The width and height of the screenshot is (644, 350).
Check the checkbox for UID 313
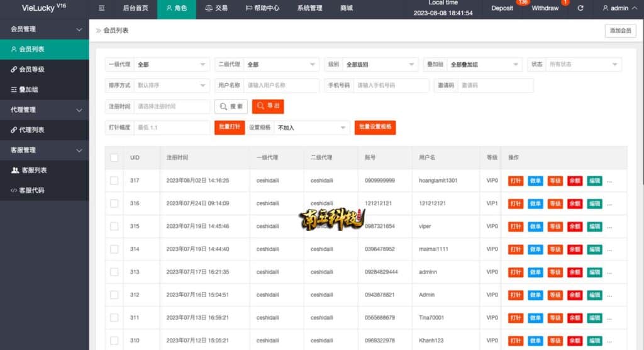114,272
